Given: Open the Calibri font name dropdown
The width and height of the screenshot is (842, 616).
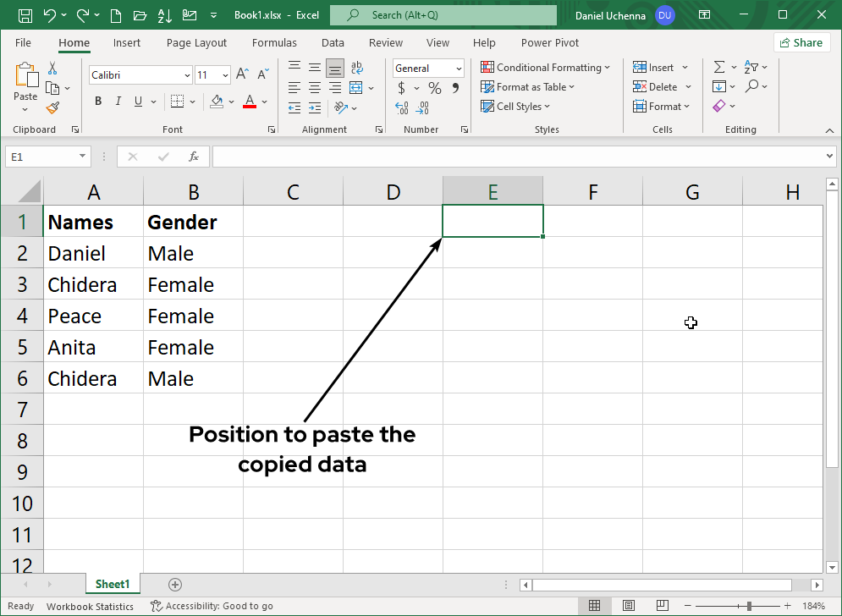Looking at the screenshot, I should (x=187, y=75).
